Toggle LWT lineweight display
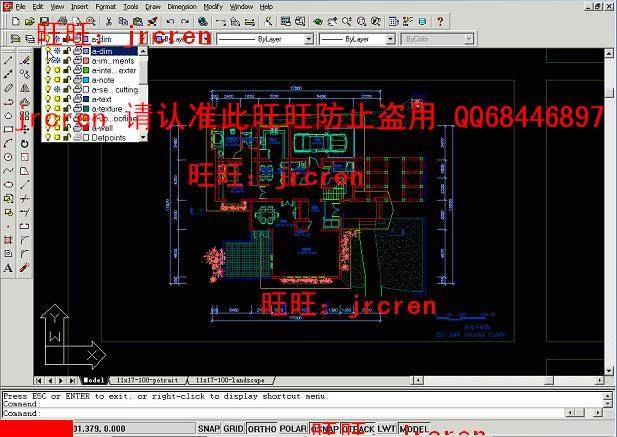 [x=386, y=428]
